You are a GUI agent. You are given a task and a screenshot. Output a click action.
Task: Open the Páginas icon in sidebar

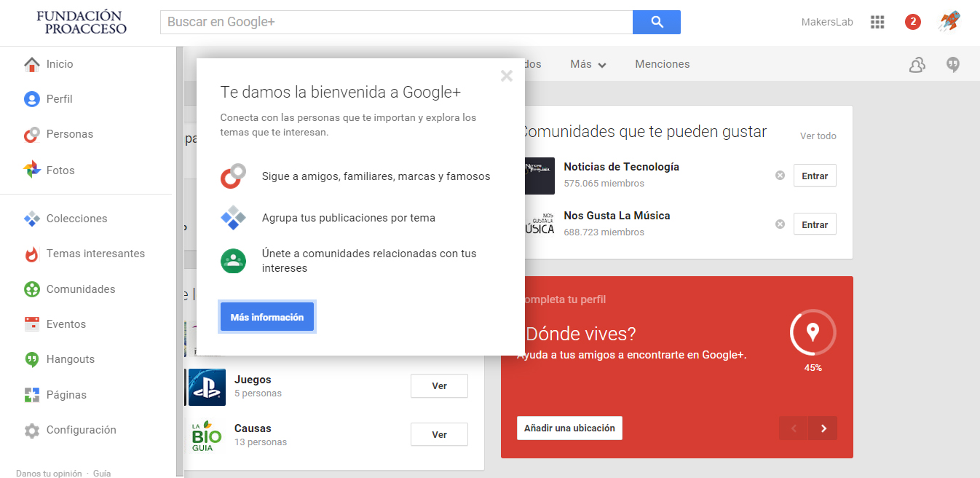[x=31, y=395]
